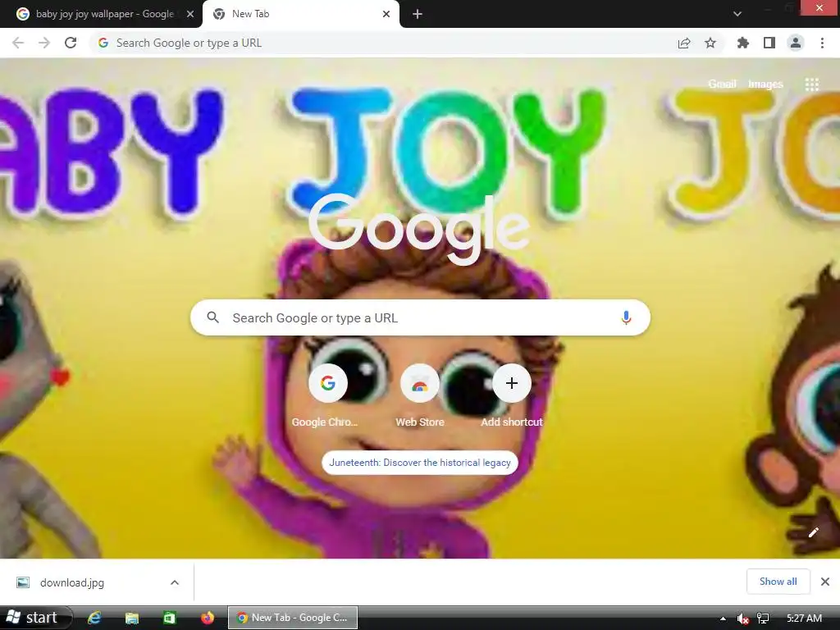
Task: Launch Internet Explorer from the taskbar
Action: tap(94, 618)
